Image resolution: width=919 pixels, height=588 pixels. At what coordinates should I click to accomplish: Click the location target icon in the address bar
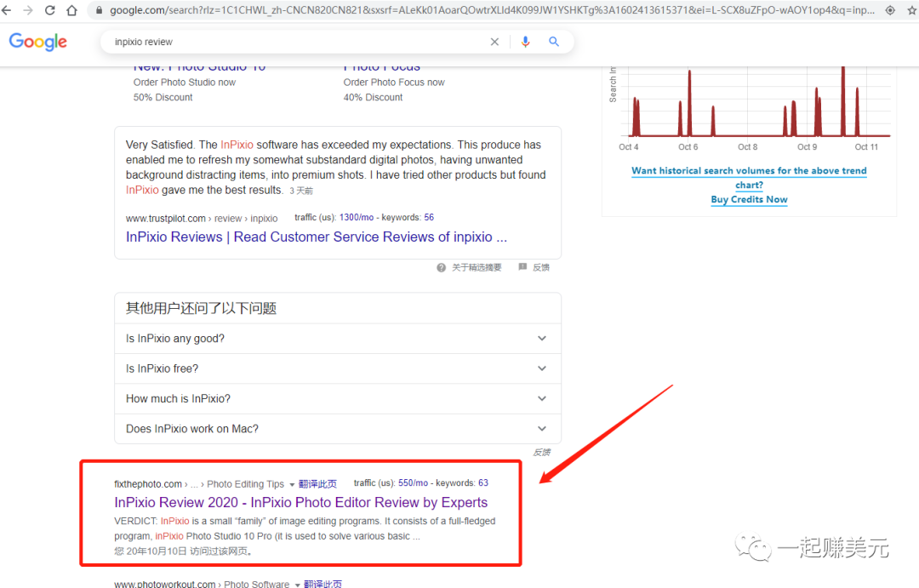pyautogui.click(x=890, y=10)
